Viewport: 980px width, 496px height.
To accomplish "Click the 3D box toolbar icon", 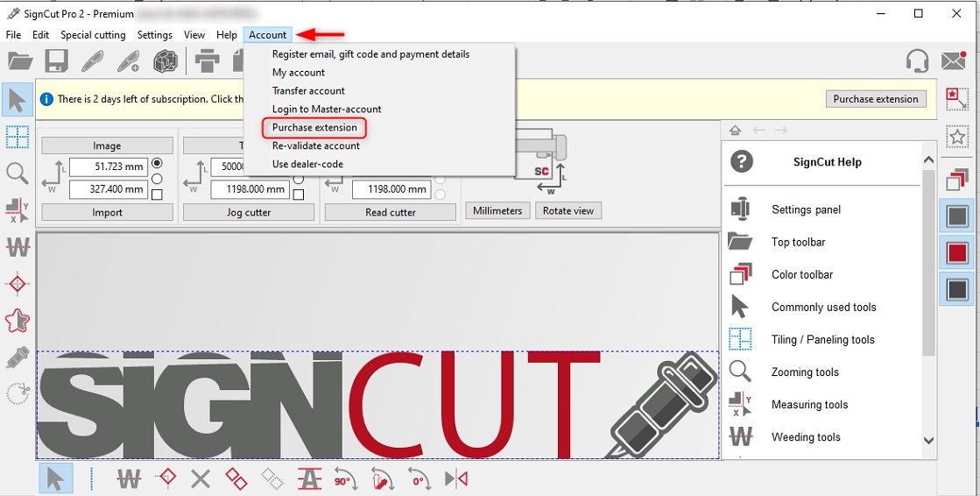I will [x=166, y=61].
